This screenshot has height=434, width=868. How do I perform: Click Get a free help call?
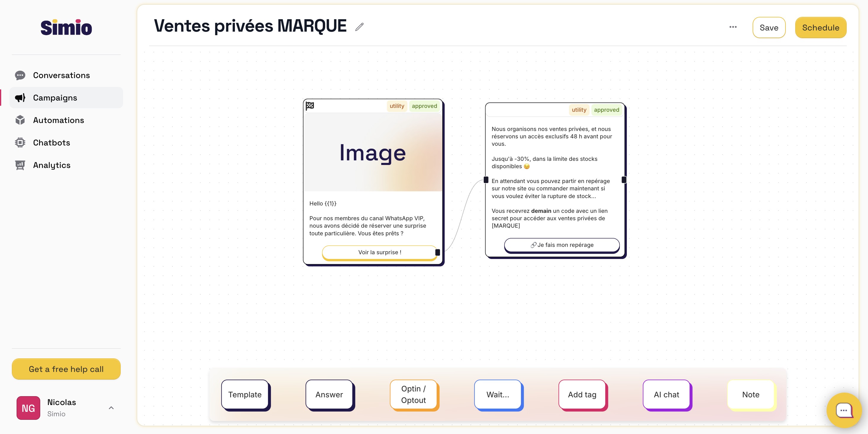point(66,369)
